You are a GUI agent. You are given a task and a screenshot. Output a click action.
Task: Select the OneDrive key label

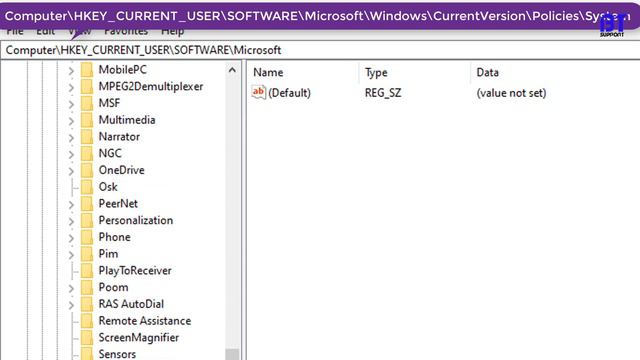[x=122, y=170]
